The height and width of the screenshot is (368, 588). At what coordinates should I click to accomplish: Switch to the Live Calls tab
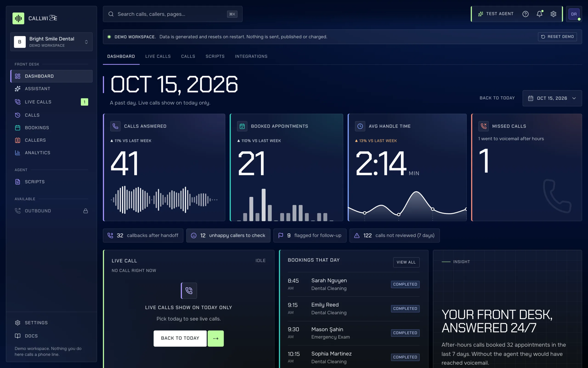click(x=158, y=56)
